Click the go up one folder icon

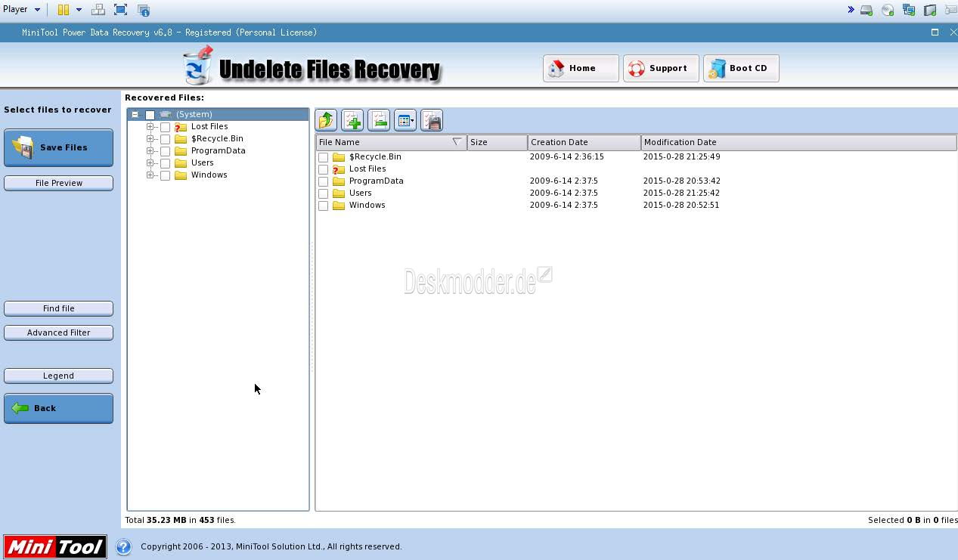click(x=327, y=120)
